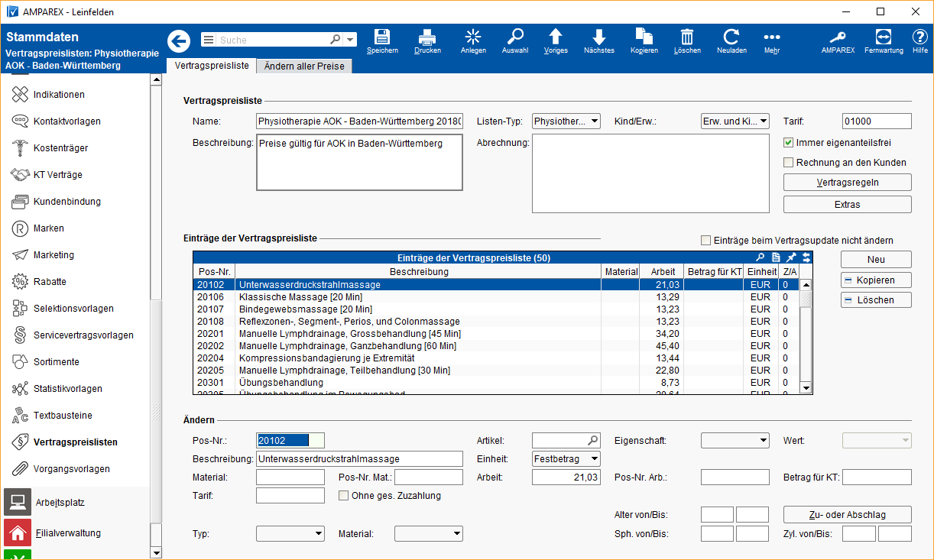Click the Name input field
This screenshot has width=934, height=560.
359,121
